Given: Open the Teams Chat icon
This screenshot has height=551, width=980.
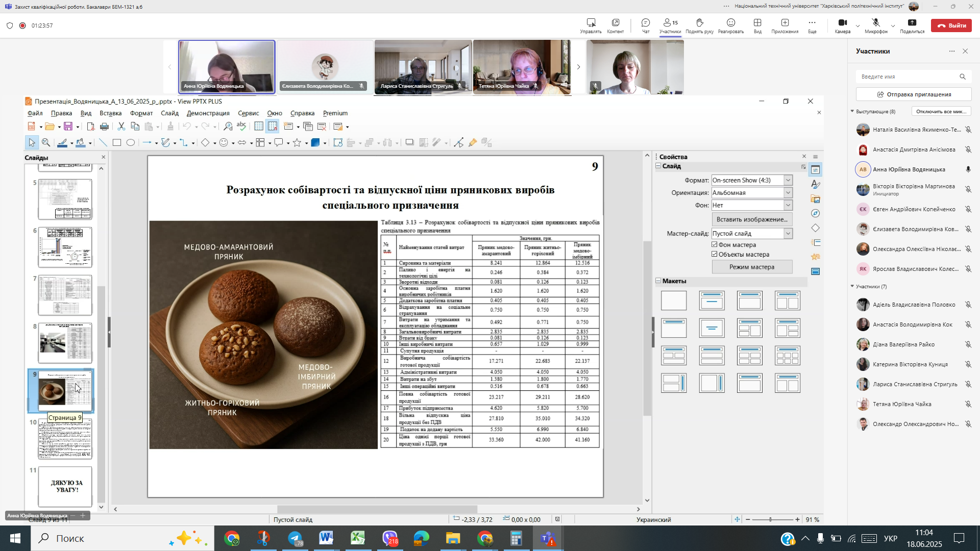Looking at the screenshot, I should (x=646, y=23).
